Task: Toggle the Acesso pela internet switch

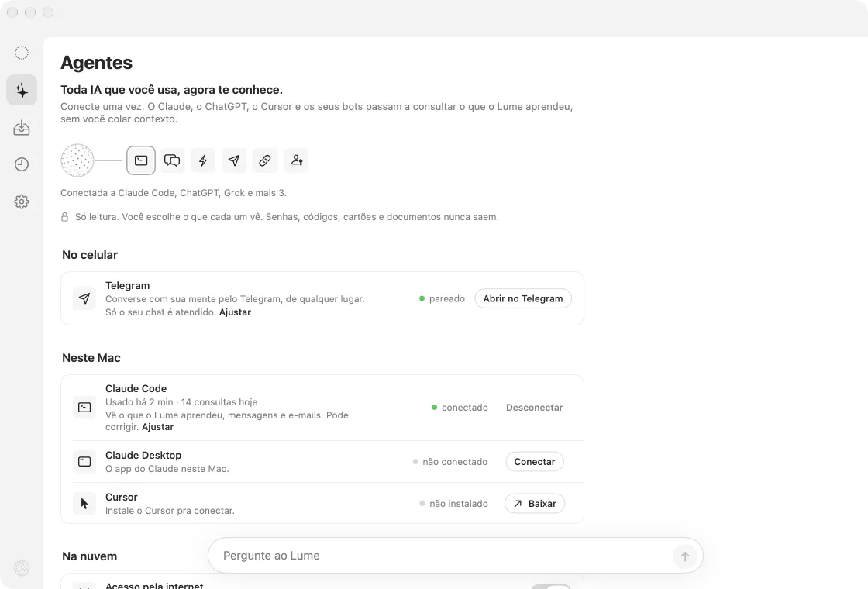Action: click(x=551, y=587)
